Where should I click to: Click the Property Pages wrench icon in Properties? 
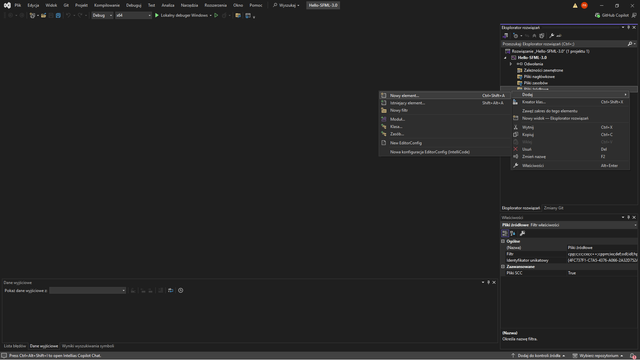(522, 233)
